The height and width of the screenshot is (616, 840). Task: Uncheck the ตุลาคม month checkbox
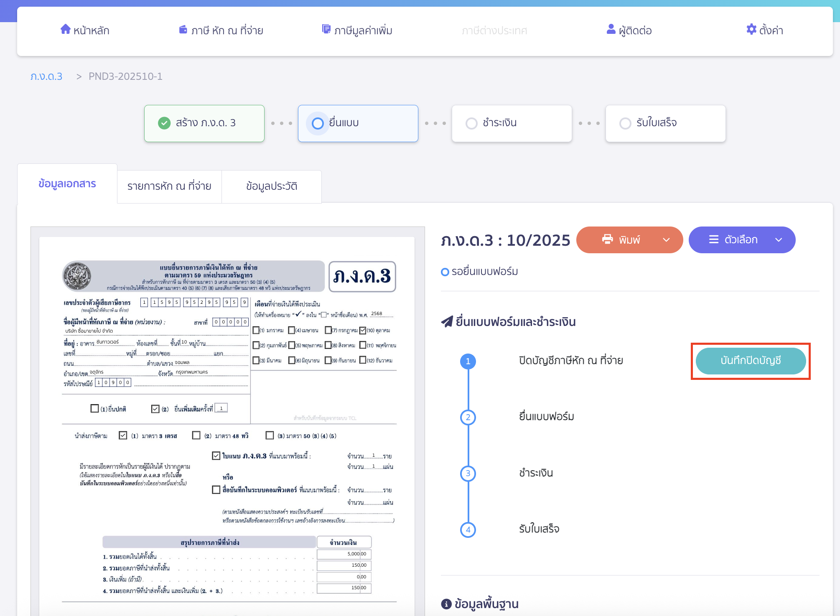point(363,330)
